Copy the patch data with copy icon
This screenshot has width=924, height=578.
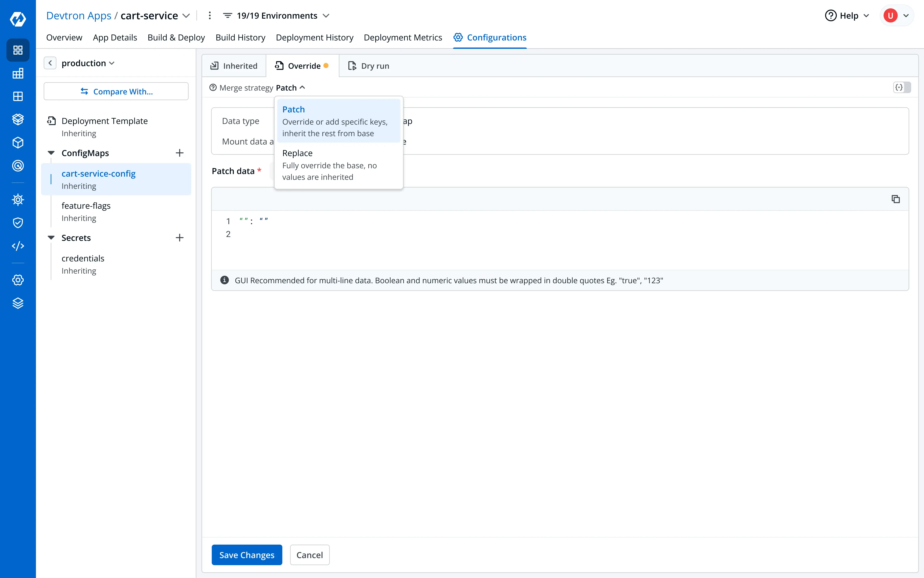click(895, 199)
